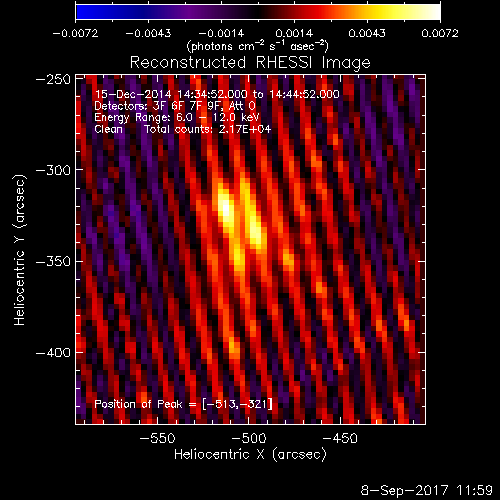Click the brightest white peak pixel in image
Screen dimensions: 500x500
point(226,209)
